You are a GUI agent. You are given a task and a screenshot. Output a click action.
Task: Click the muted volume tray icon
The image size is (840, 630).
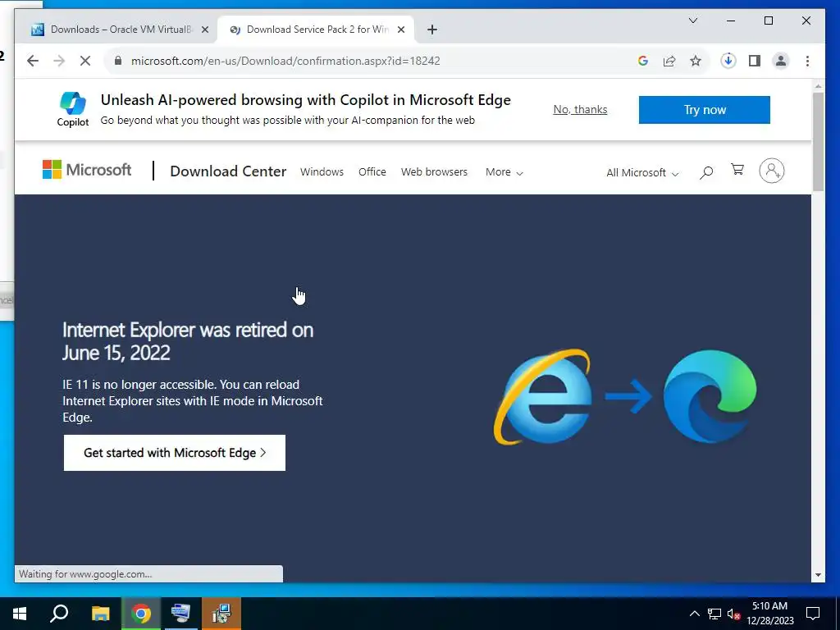(x=734, y=614)
